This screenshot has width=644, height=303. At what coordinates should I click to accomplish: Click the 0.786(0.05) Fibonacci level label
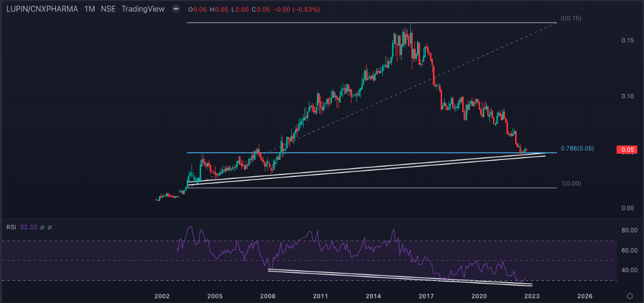point(577,149)
